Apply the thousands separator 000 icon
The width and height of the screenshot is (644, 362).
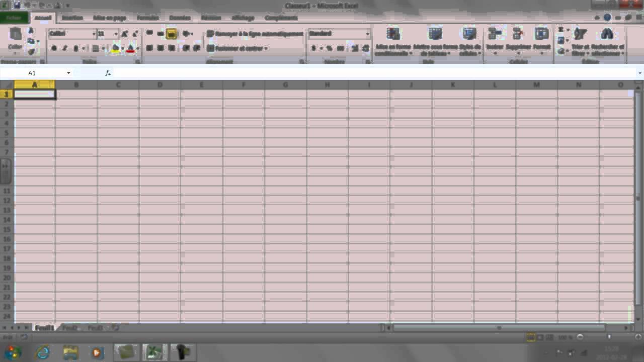[340, 48]
